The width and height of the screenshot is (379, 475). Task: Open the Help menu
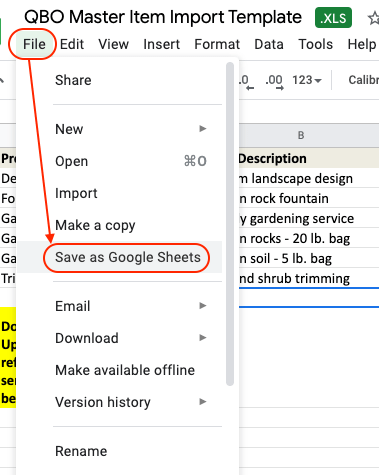[362, 44]
